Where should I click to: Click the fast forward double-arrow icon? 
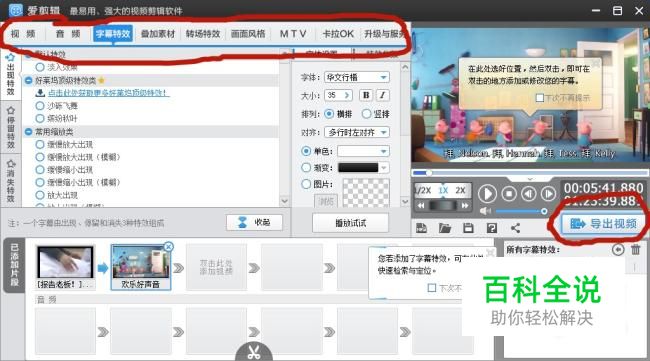(465, 205)
